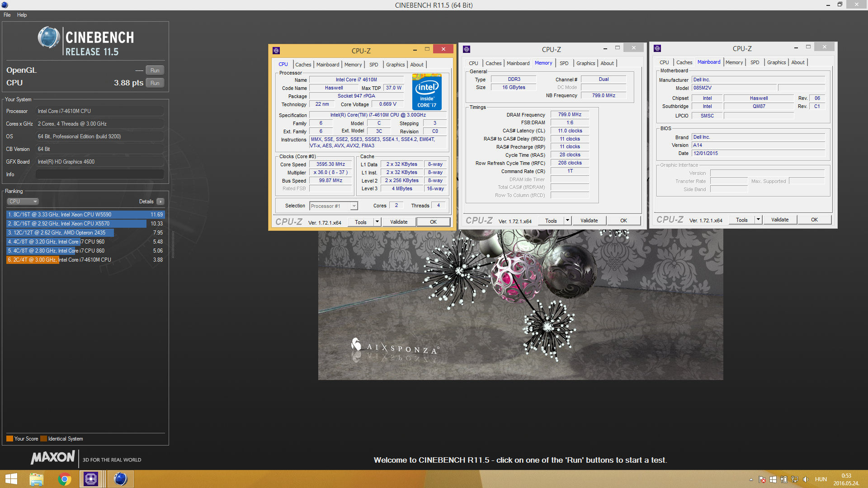Open the Windows Start button
Screen dimensions: 868x488
11,479
